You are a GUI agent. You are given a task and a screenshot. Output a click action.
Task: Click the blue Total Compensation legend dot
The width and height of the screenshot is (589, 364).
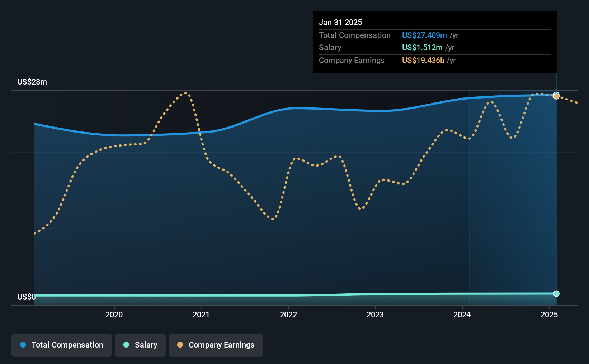click(x=23, y=345)
